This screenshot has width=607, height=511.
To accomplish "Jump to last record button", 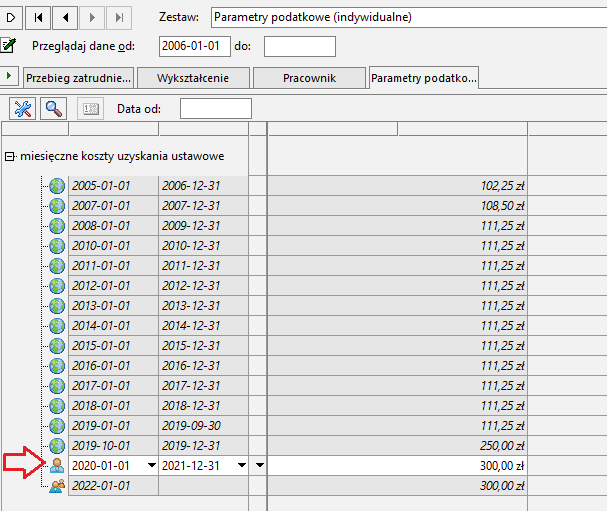I will [119, 17].
